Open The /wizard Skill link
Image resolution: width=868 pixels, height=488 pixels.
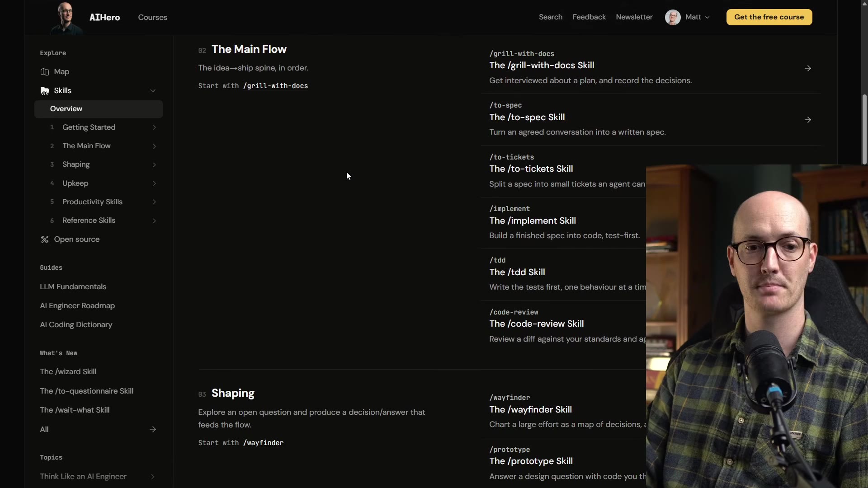coord(68,371)
